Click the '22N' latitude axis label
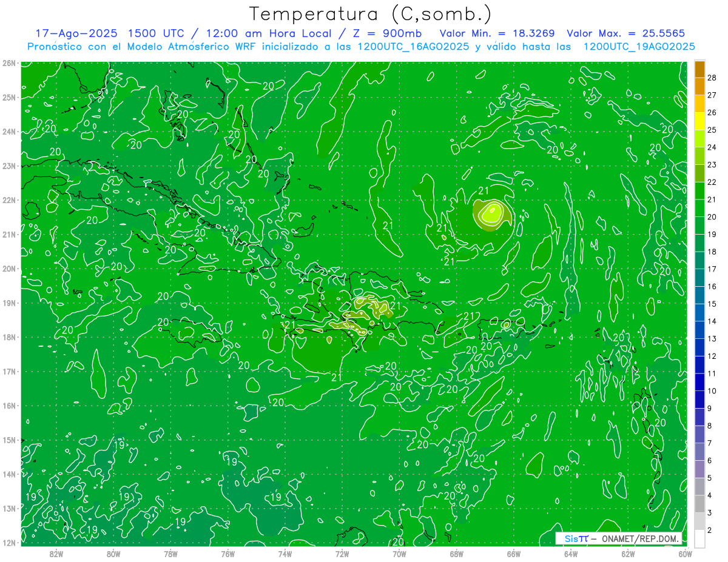The height and width of the screenshot is (562, 728). tap(8, 200)
